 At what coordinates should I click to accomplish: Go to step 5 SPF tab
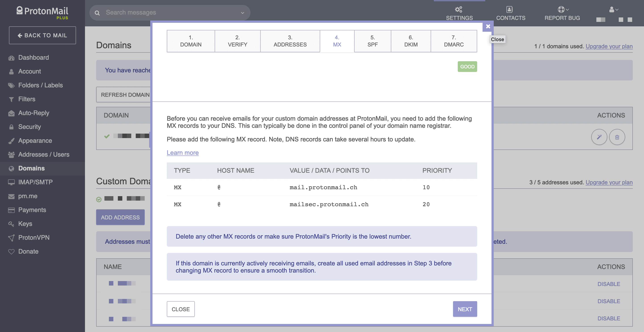pyautogui.click(x=373, y=41)
